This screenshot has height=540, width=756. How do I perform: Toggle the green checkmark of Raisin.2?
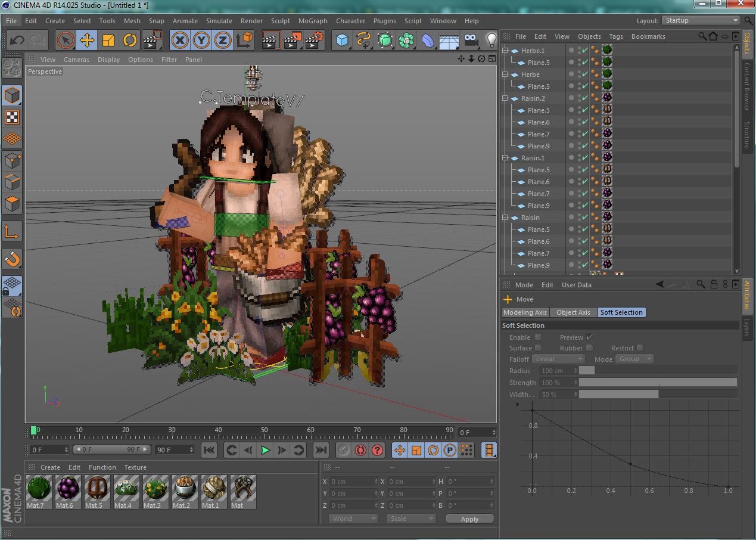[585, 98]
